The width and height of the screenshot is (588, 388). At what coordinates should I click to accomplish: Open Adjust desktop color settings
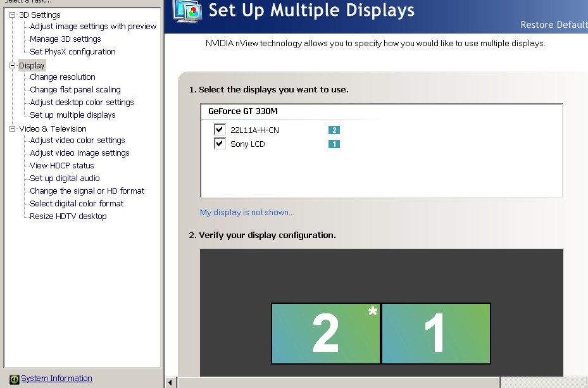[x=82, y=103]
